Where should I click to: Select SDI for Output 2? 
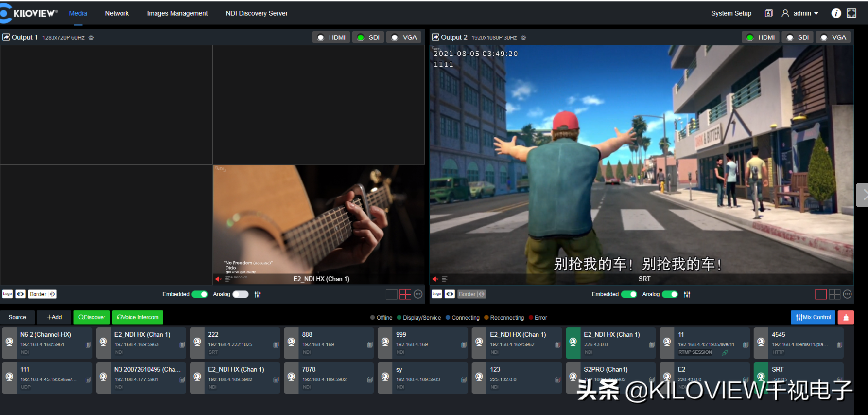(x=798, y=37)
